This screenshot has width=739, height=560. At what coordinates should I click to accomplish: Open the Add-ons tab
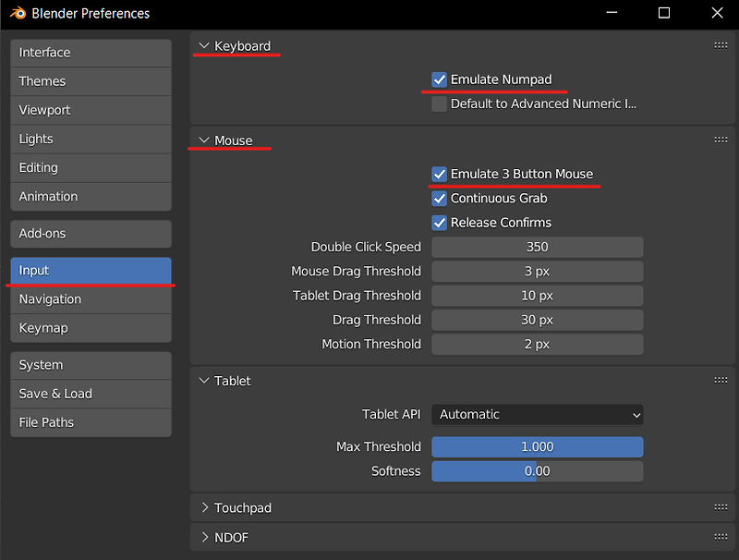click(x=91, y=234)
